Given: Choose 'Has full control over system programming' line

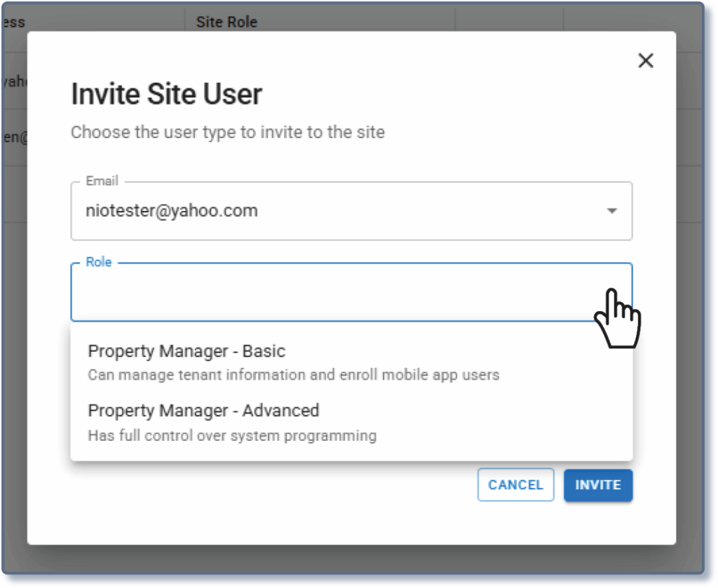Looking at the screenshot, I should click(232, 436).
